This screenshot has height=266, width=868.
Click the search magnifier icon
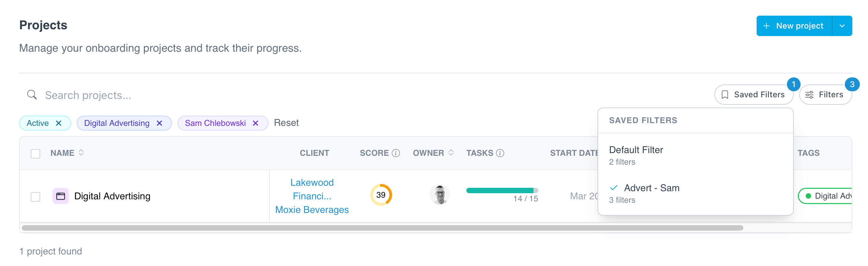(x=32, y=95)
